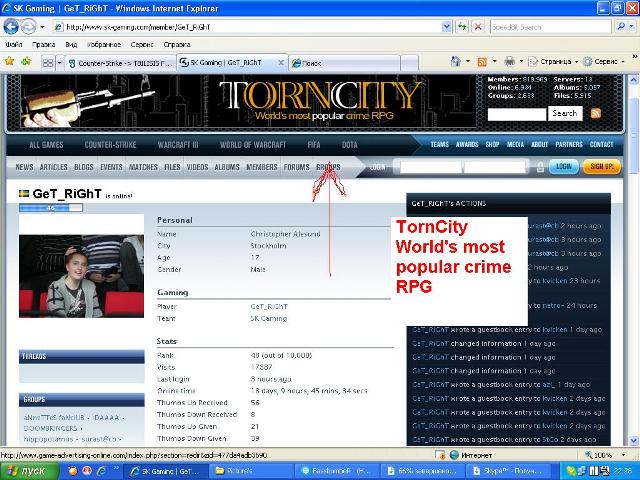Expand the address bar history dropdown
The image size is (640, 480).
tap(447, 27)
